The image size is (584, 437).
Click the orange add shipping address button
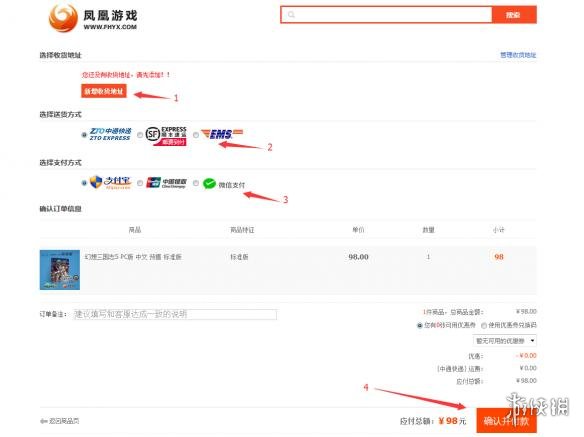[104, 91]
